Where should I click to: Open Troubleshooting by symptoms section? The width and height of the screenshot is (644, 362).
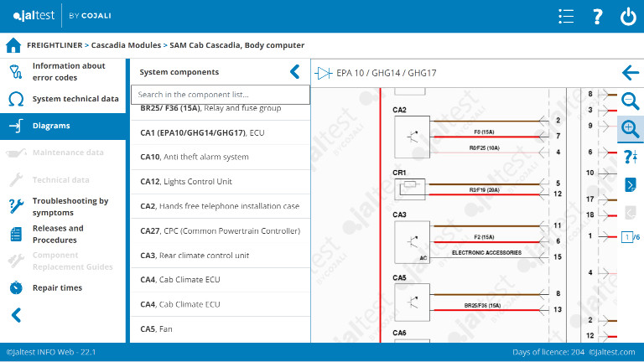coord(70,206)
